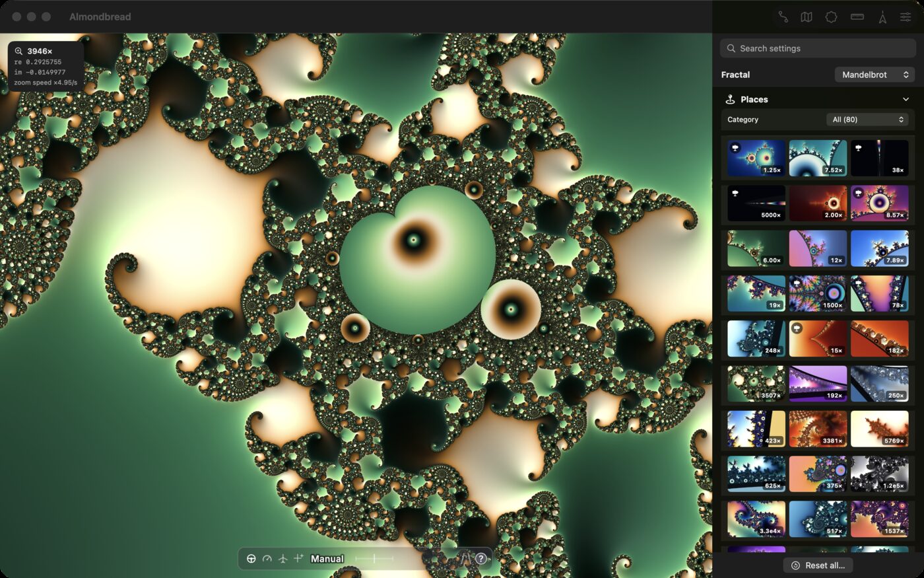Open the Fractal type dropdown showing Mandelbrot
924x578 pixels.
874,75
